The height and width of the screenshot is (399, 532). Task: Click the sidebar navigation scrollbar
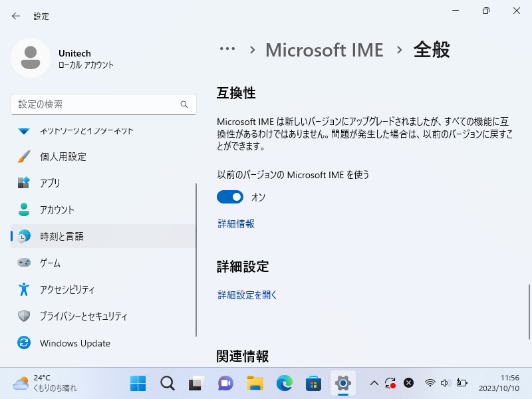pyautogui.click(x=196, y=260)
